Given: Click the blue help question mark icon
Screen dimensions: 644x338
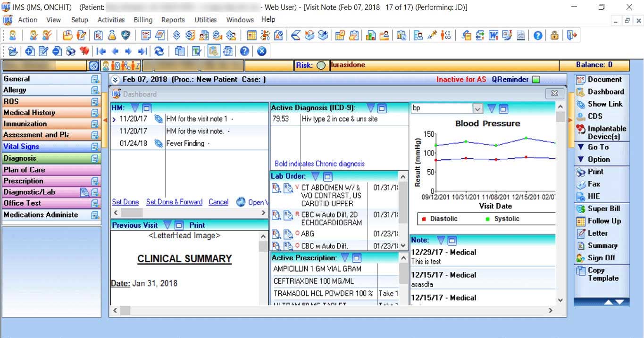Looking at the screenshot, I should [x=538, y=35].
